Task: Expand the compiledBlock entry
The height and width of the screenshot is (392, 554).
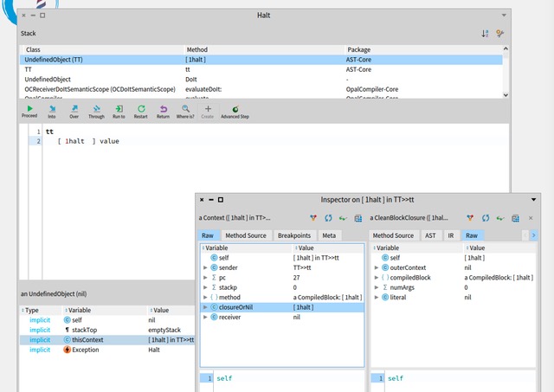Action: [375, 277]
